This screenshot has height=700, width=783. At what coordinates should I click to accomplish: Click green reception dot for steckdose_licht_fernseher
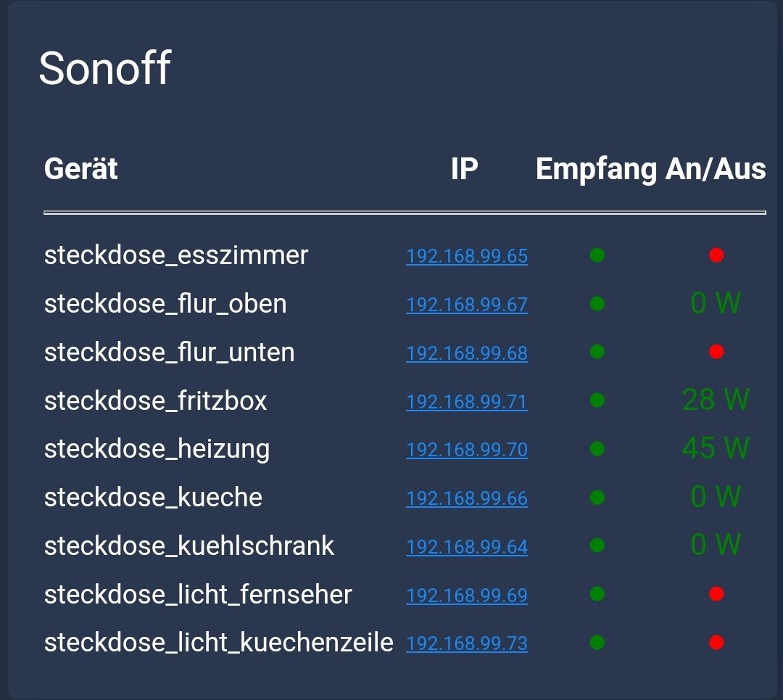pos(597,594)
